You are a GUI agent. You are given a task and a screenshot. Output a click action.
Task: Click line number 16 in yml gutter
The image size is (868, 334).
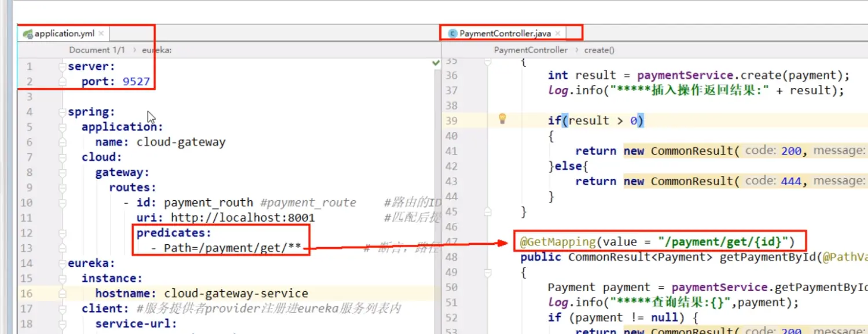26,293
